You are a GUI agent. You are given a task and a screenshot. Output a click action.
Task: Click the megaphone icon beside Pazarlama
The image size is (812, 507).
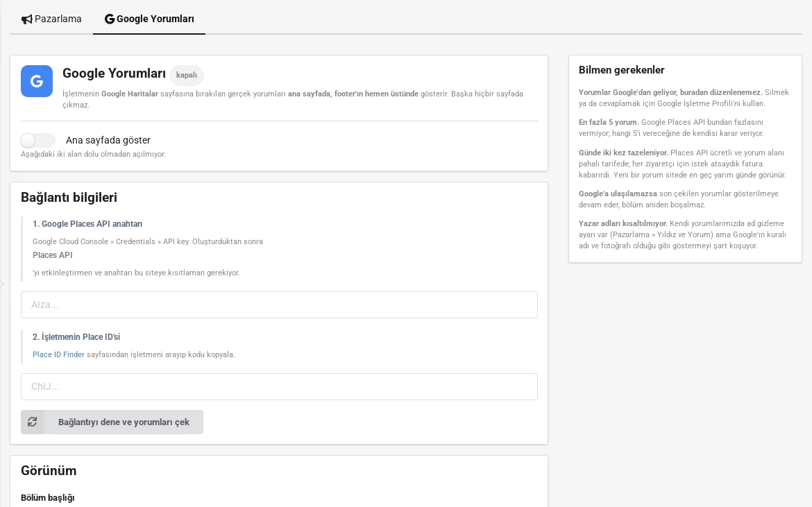point(26,19)
